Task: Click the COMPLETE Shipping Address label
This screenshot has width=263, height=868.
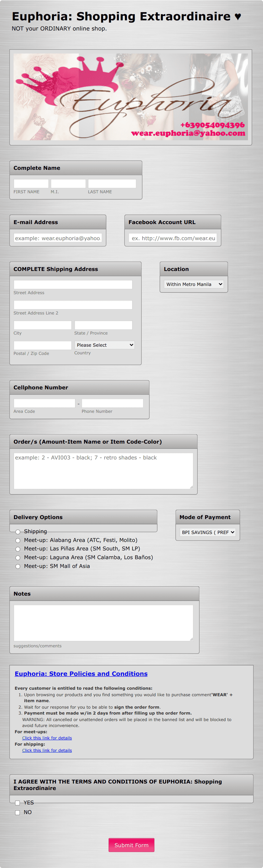Action: pyautogui.click(x=56, y=269)
